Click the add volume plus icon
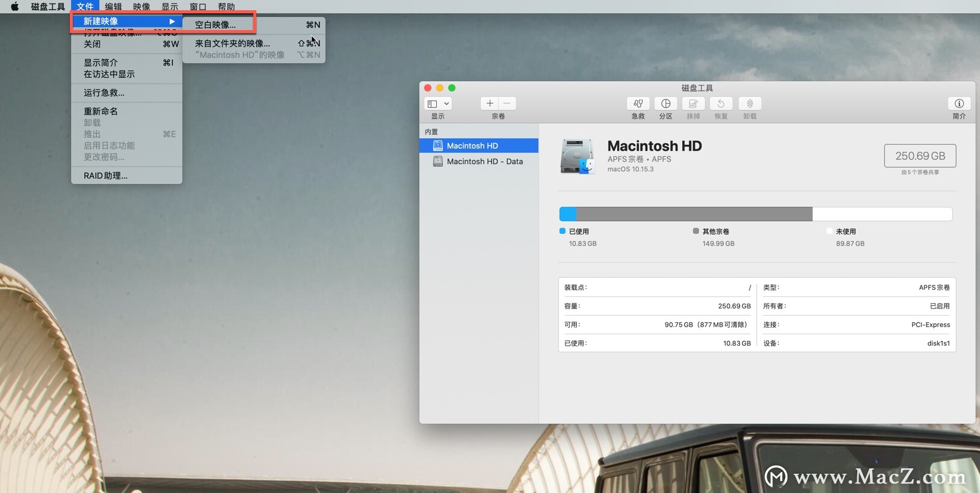Viewport: 980px width, 493px height. click(489, 103)
